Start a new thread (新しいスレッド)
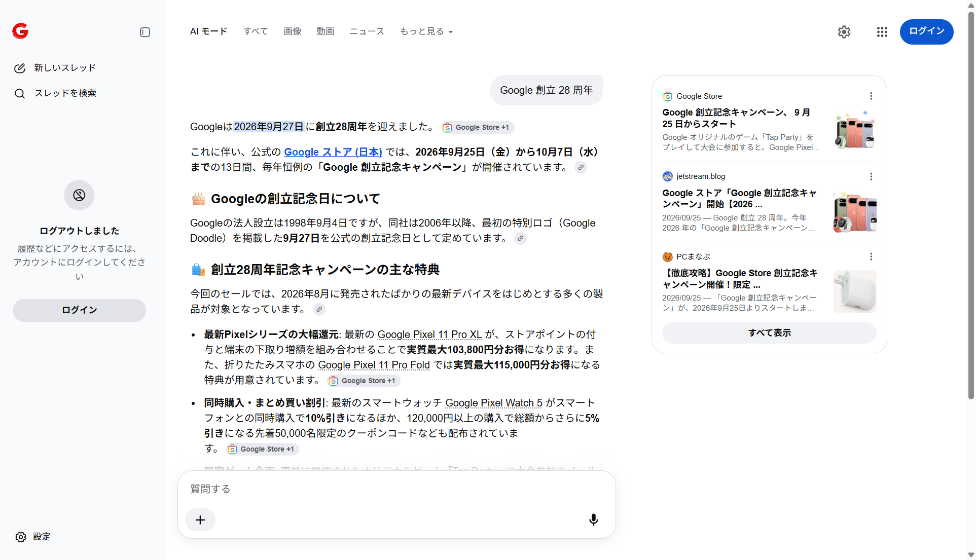This screenshot has height=560, width=976. 55,68
